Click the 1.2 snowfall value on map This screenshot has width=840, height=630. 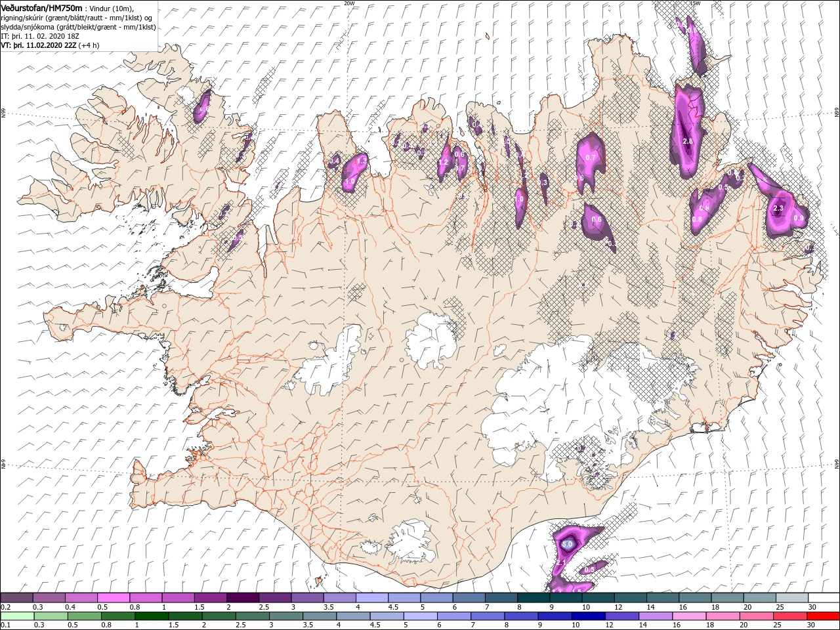click(443, 162)
